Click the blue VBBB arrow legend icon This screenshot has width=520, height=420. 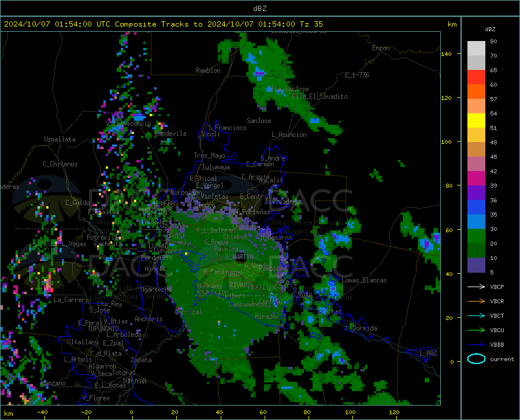(476, 345)
